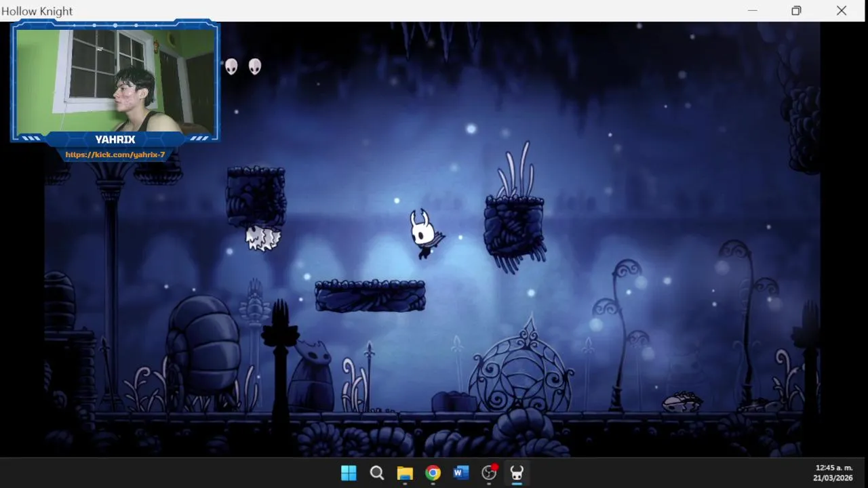Open taskbar Search
Viewport: 868px width, 488px height.
coord(377,473)
